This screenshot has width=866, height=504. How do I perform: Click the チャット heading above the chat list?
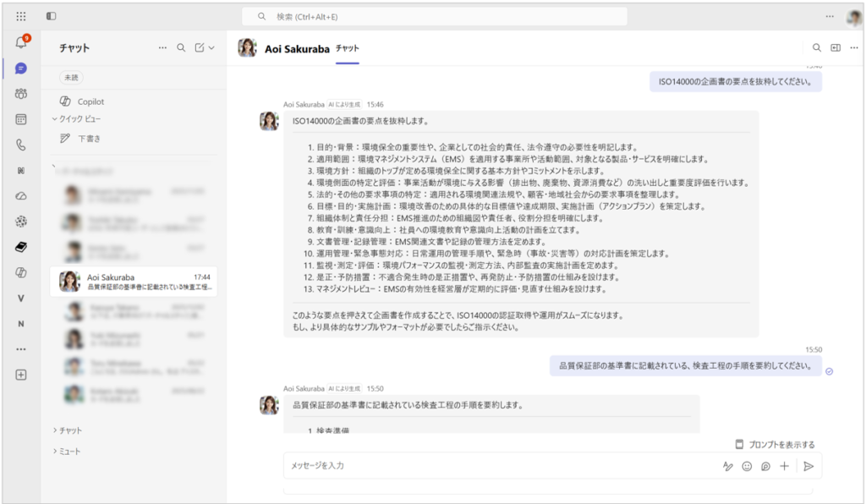pos(74,48)
